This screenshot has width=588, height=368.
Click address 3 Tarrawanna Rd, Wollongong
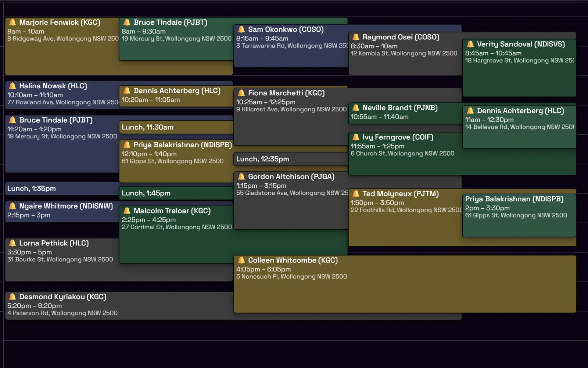click(x=292, y=46)
